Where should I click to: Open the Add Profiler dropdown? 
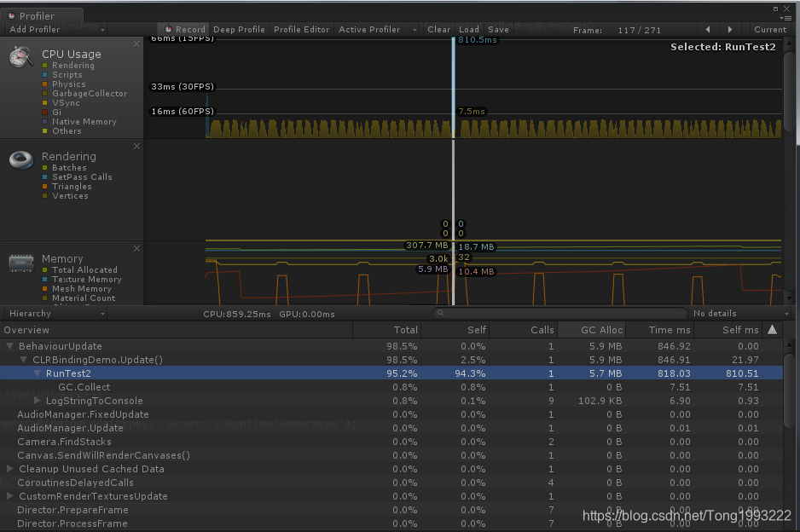(55, 30)
